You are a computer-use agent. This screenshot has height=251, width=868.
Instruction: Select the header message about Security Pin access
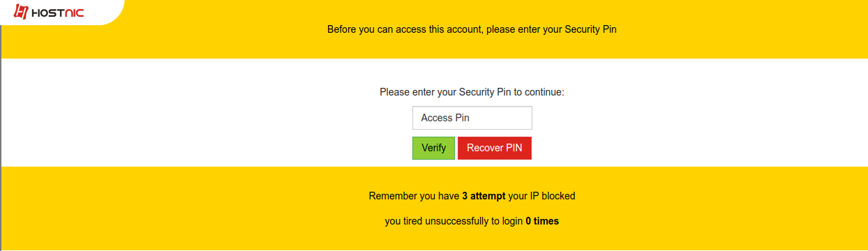coord(472,30)
